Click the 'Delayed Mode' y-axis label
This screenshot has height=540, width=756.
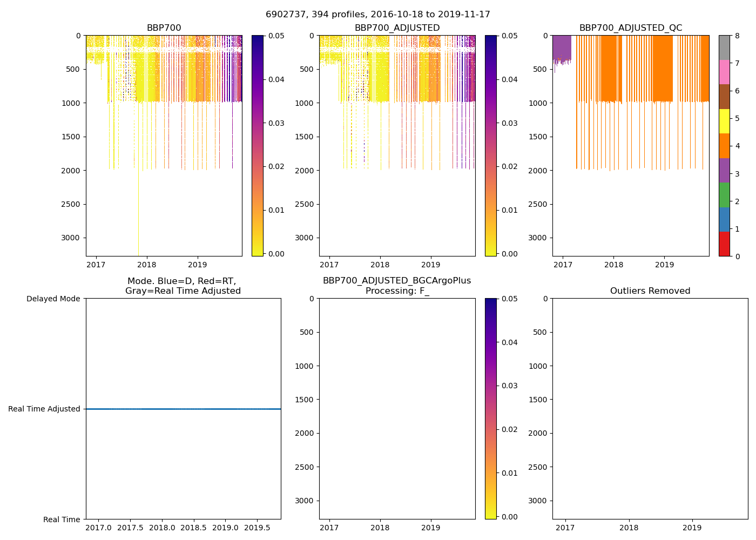pos(53,299)
